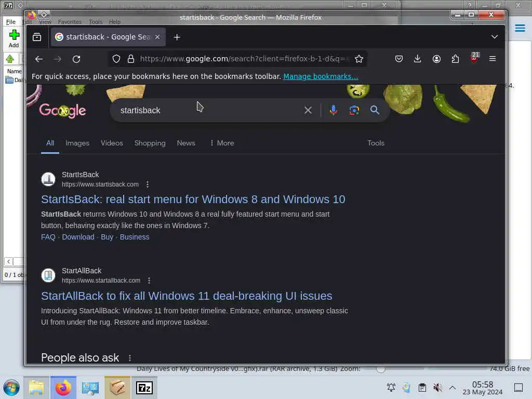
Task: Open Google search Tools
Action: 376,143
